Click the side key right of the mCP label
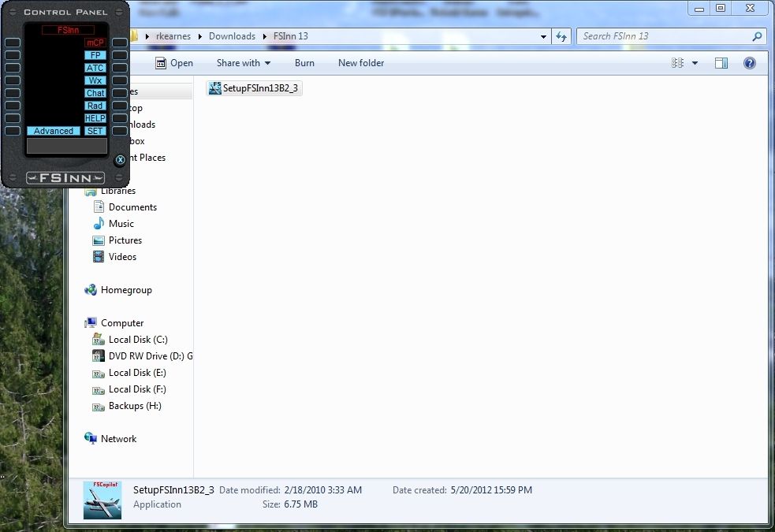This screenshot has height=532, width=775. (x=120, y=43)
